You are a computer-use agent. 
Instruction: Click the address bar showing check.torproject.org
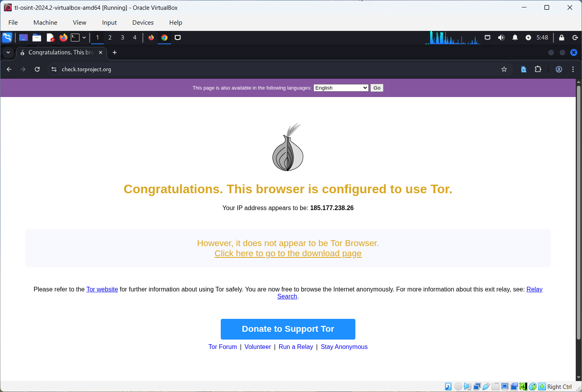(x=235, y=69)
